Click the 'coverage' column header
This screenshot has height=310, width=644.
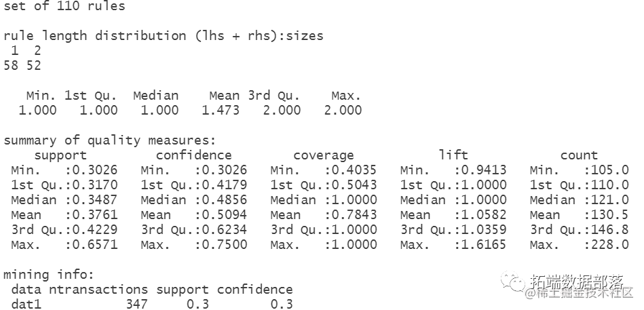(324, 155)
